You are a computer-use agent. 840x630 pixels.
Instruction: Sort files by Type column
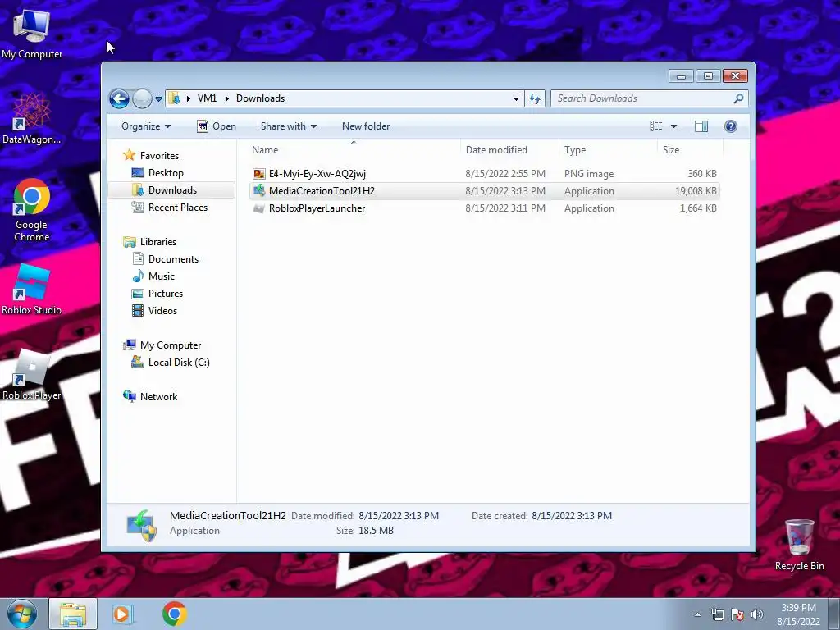pyautogui.click(x=608, y=150)
